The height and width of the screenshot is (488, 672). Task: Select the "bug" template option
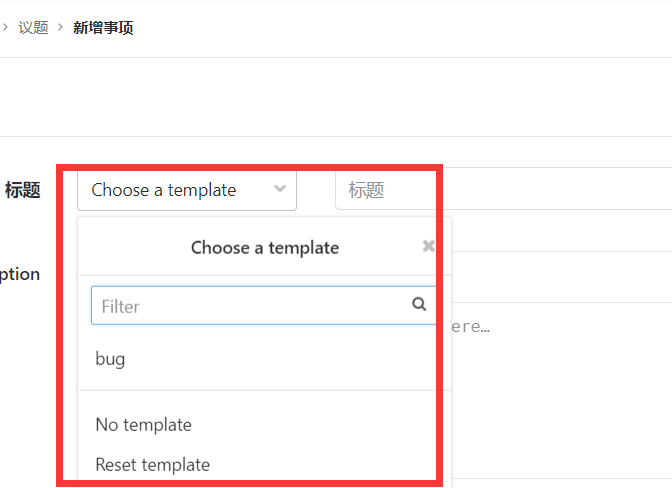(x=110, y=358)
